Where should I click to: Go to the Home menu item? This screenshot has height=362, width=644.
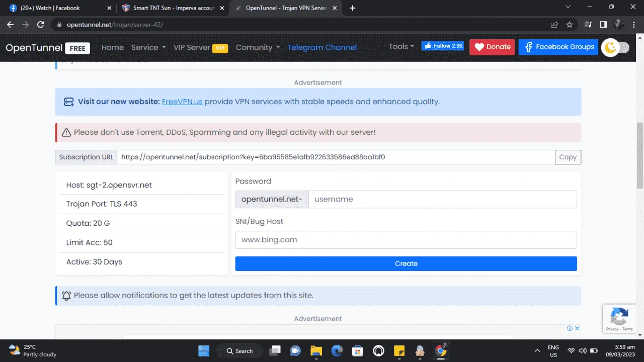tap(112, 47)
